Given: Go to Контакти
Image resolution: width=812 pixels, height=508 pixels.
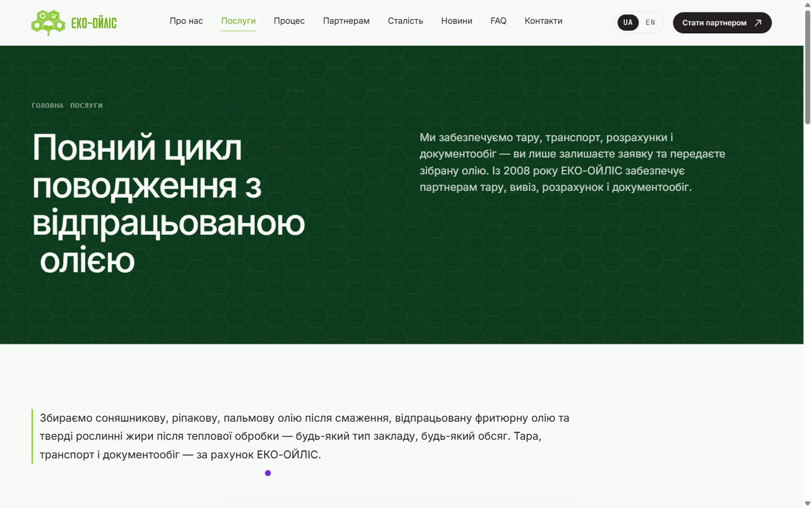Looking at the screenshot, I should 544,21.
